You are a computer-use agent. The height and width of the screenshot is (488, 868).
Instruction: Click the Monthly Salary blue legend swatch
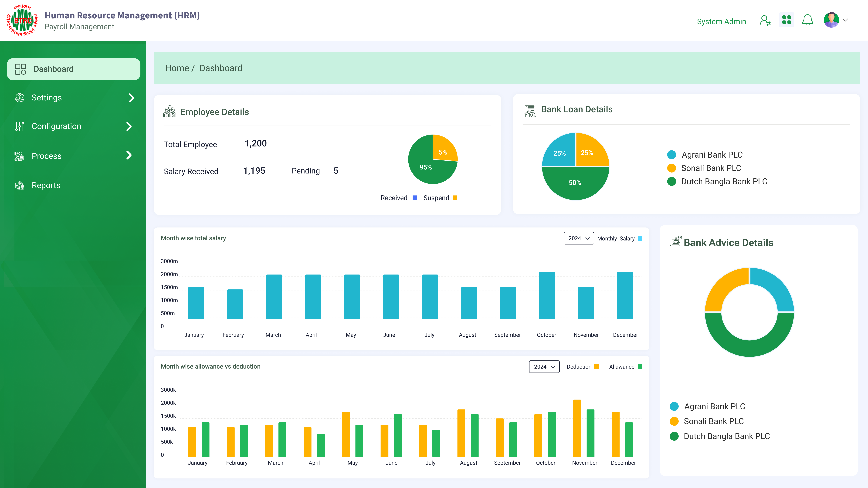tap(640, 238)
